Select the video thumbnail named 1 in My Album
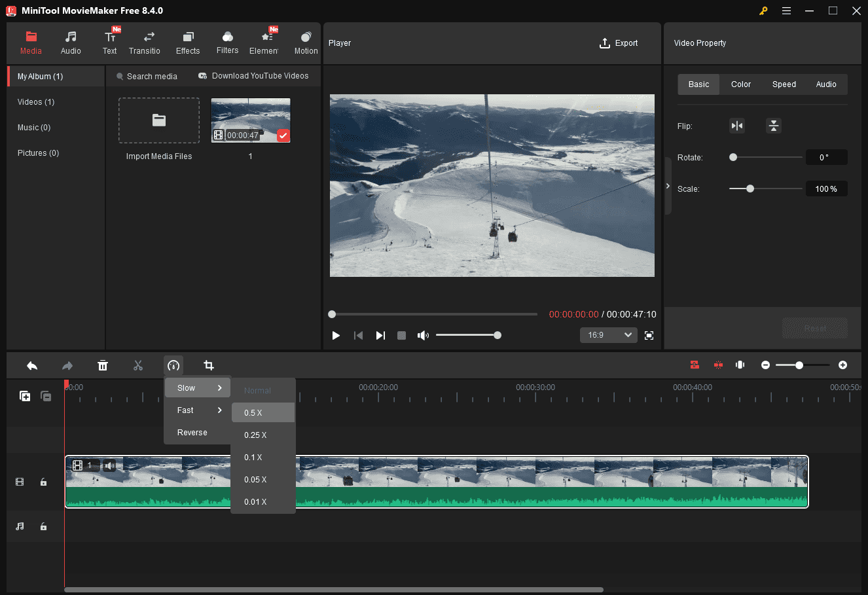The image size is (868, 595). (250, 119)
